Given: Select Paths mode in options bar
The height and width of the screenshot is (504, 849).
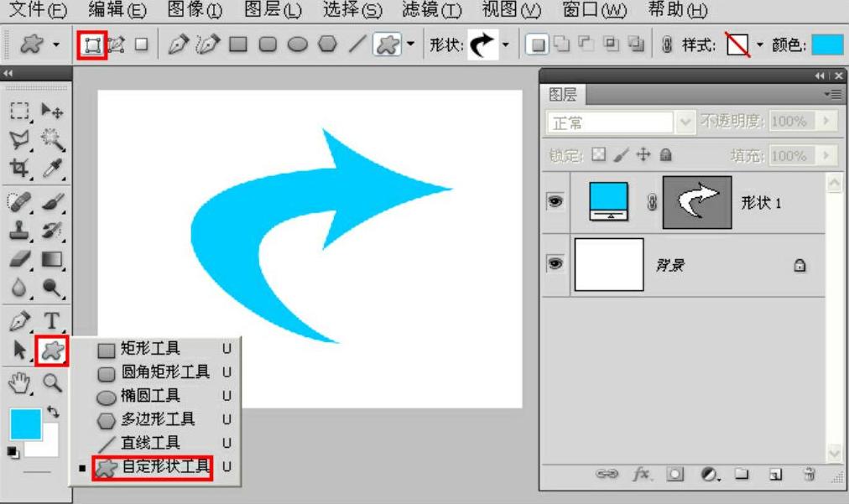Looking at the screenshot, I should 116,44.
